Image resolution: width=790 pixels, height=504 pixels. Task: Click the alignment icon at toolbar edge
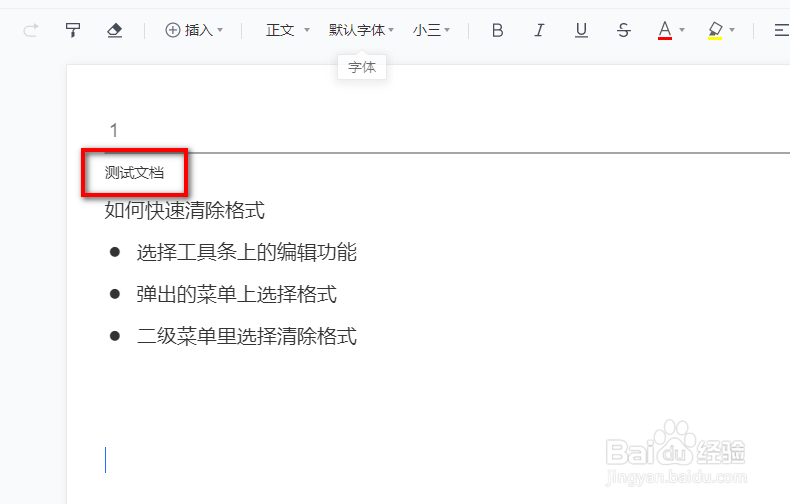[x=781, y=30]
